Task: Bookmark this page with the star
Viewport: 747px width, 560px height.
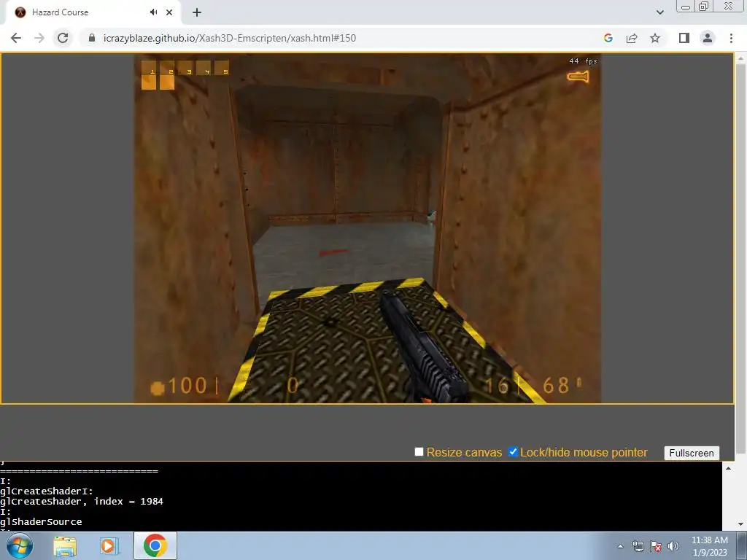Action: [655, 38]
